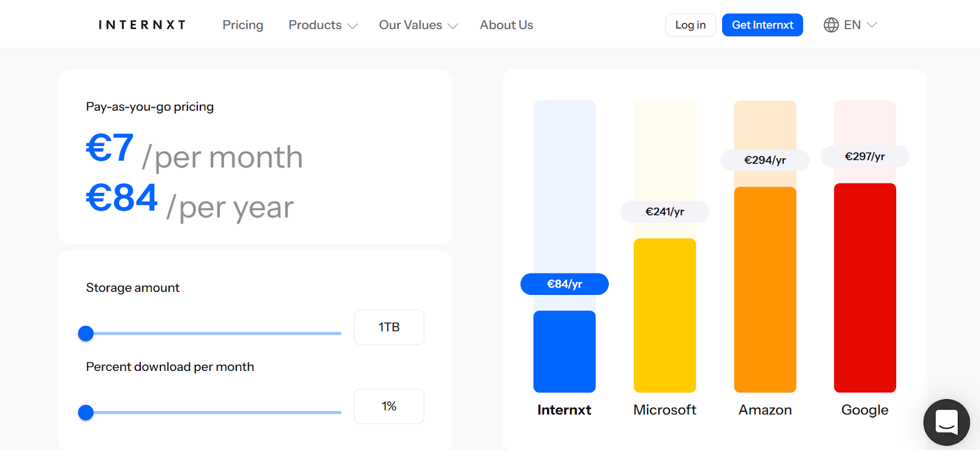Select the red Google price bar

coord(865,288)
